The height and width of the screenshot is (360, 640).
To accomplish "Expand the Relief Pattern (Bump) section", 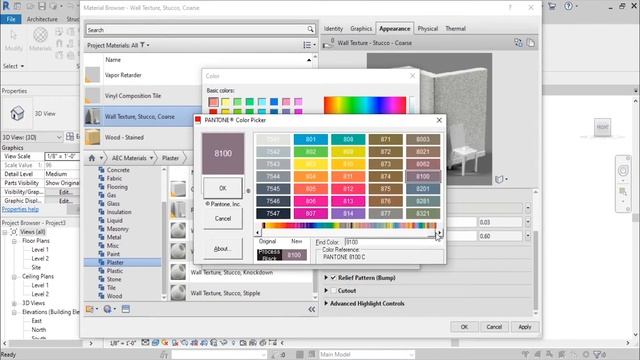I will point(326,278).
